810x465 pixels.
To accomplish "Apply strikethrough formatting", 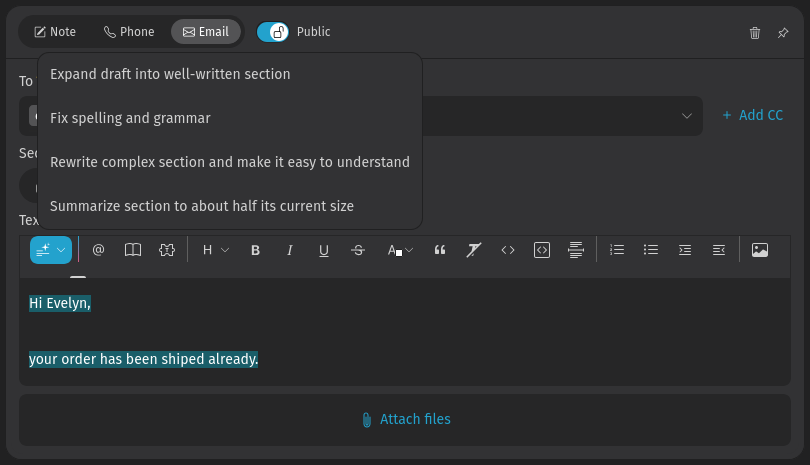I will pyautogui.click(x=358, y=250).
